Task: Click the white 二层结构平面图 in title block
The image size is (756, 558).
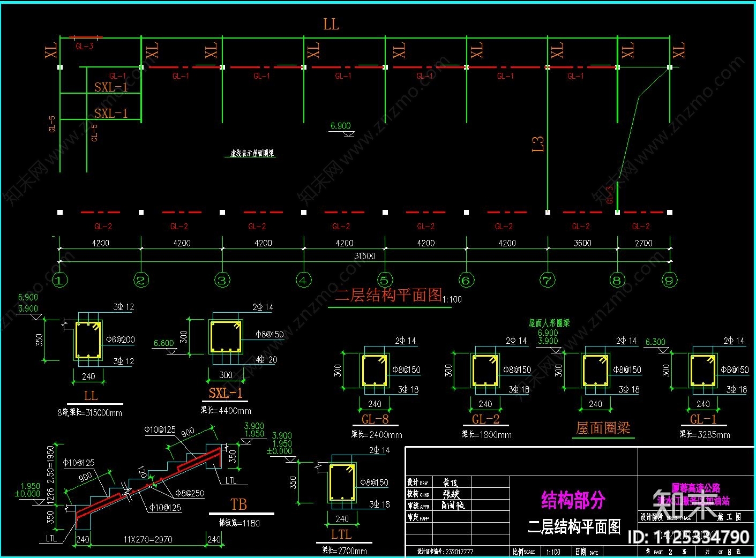Action: (x=574, y=527)
